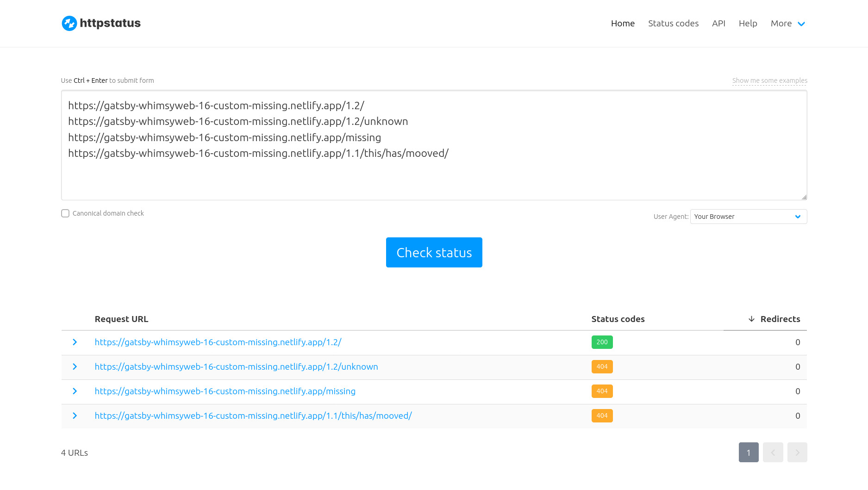Go to the next results page

tap(797, 453)
